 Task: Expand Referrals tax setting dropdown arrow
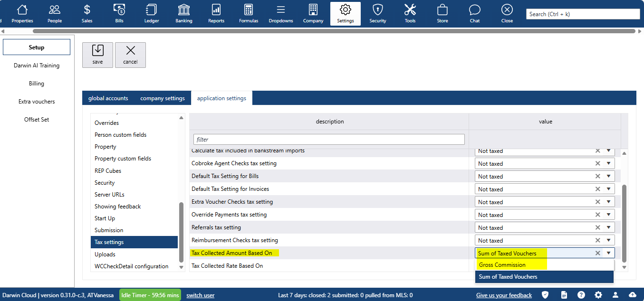point(608,228)
